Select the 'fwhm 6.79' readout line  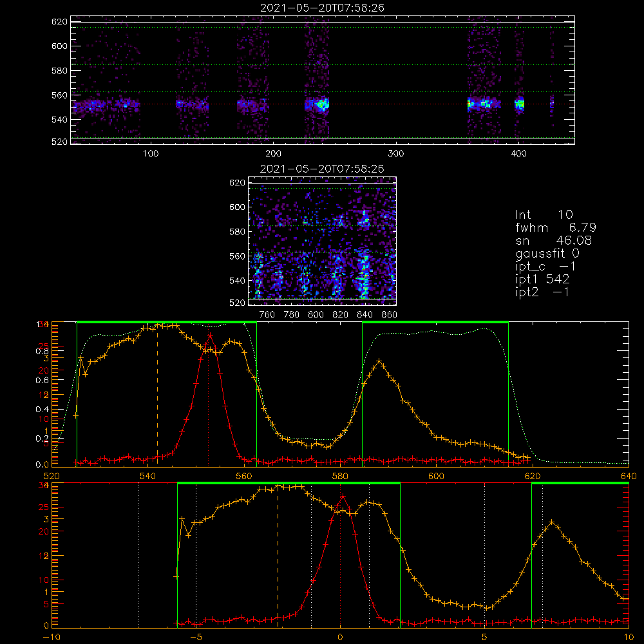click(556, 227)
